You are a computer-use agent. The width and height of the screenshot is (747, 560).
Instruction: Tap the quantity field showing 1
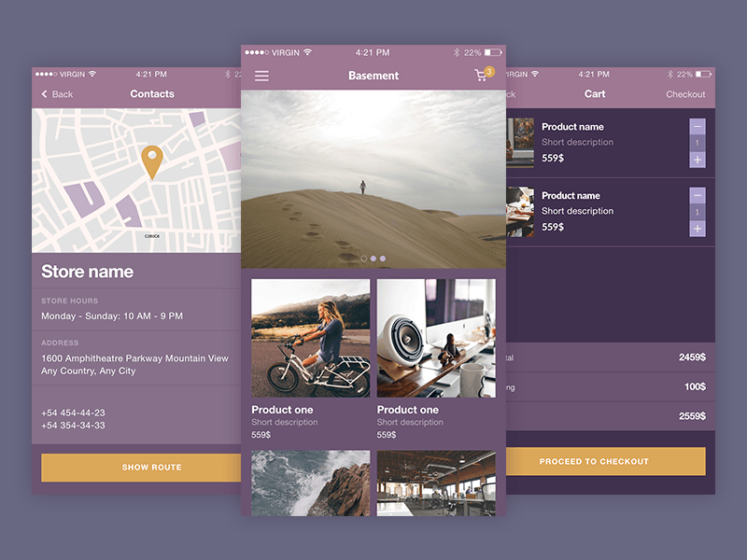coord(697,142)
